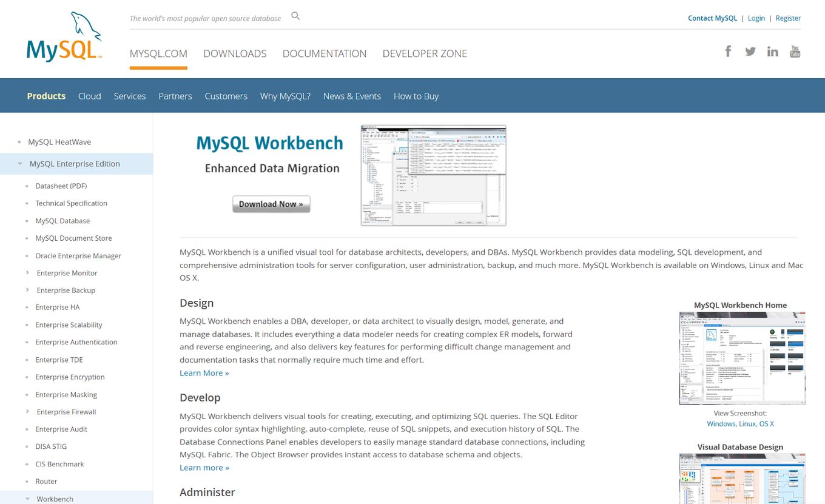The height and width of the screenshot is (504, 825).
Task: View the OS X screenshot link
Action: (767, 424)
